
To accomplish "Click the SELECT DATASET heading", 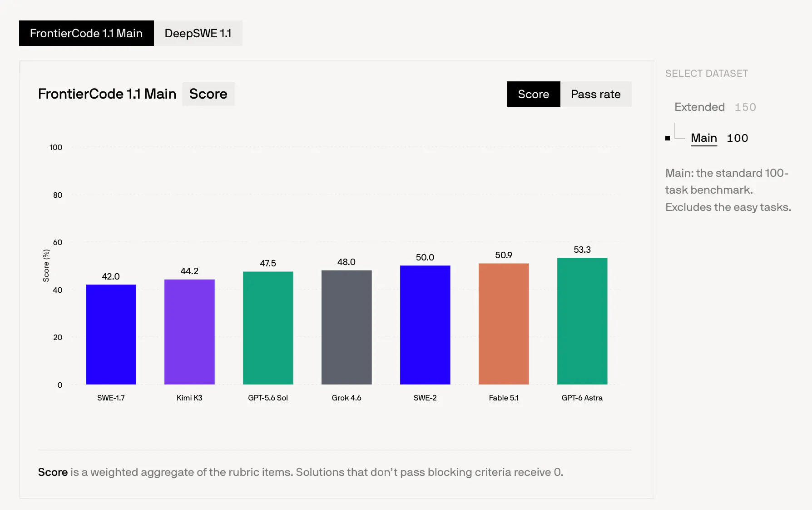I will pyautogui.click(x=707, y=74).
